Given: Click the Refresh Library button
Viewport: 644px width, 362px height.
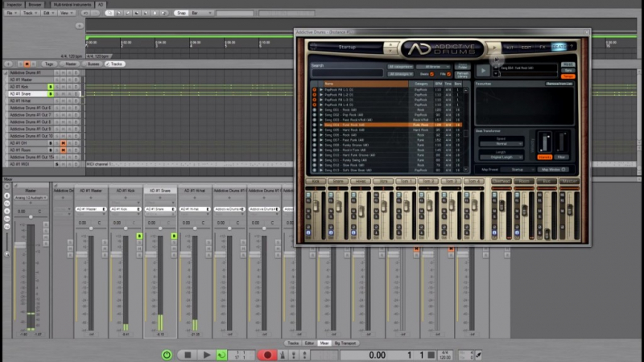Looking at the screenshot, I should pos(462,74).
